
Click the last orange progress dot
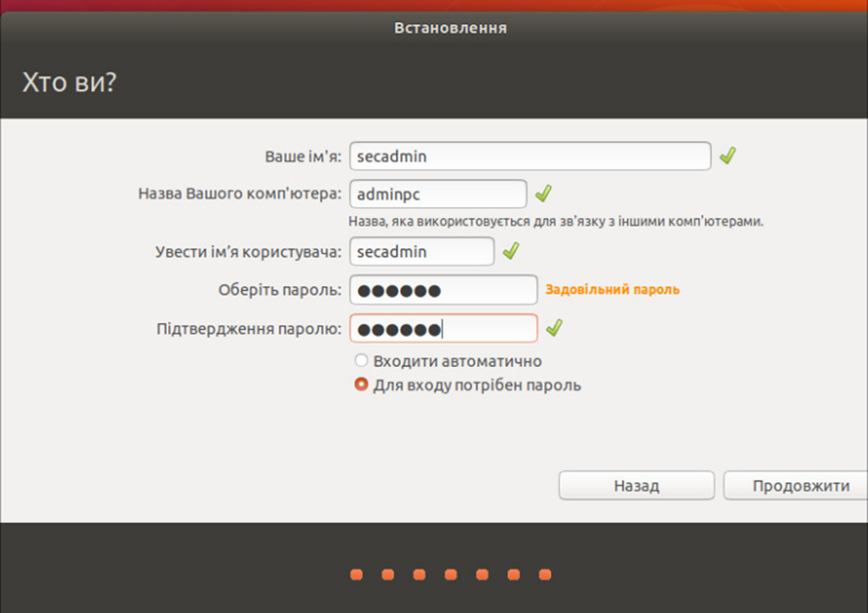tap(545, 574)
